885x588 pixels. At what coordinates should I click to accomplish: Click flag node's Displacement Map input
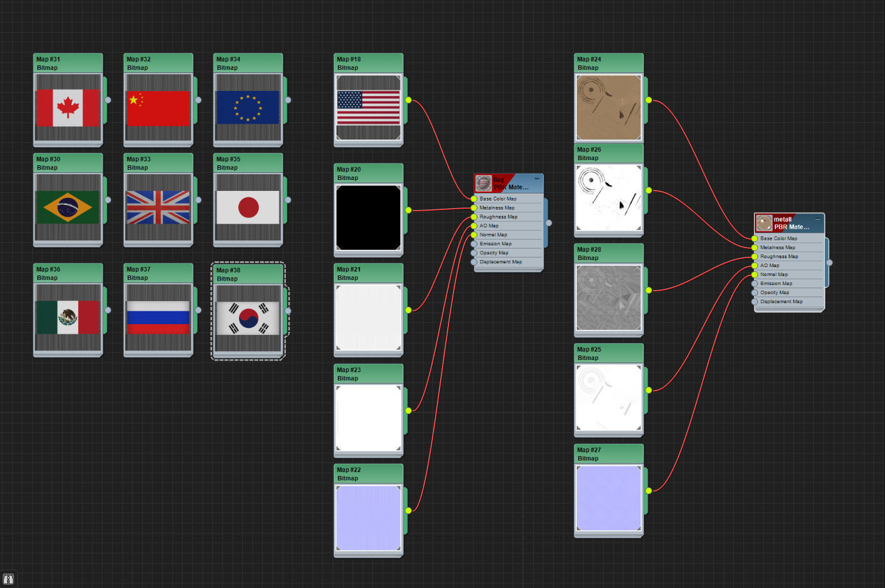(474, 261)
